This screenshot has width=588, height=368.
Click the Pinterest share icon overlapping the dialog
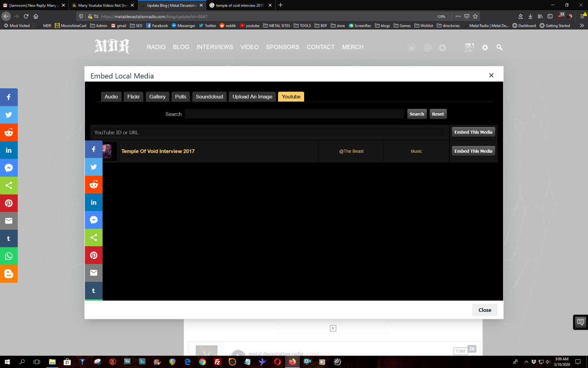pyautogui.click(x=94, y=255)
